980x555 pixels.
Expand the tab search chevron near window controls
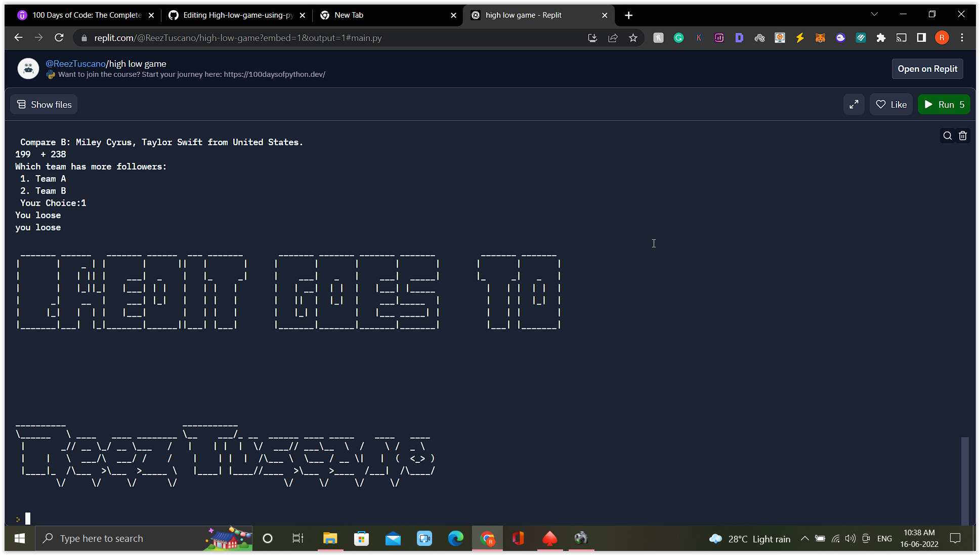[875, 14]
